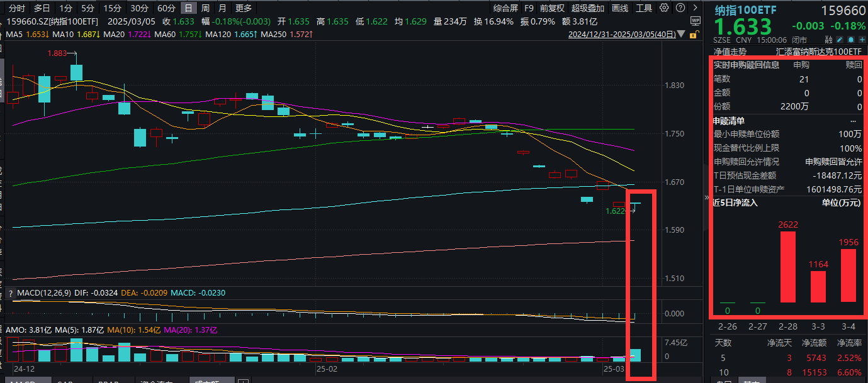Click the WP monitor icon below toolbar

[695, 21]
